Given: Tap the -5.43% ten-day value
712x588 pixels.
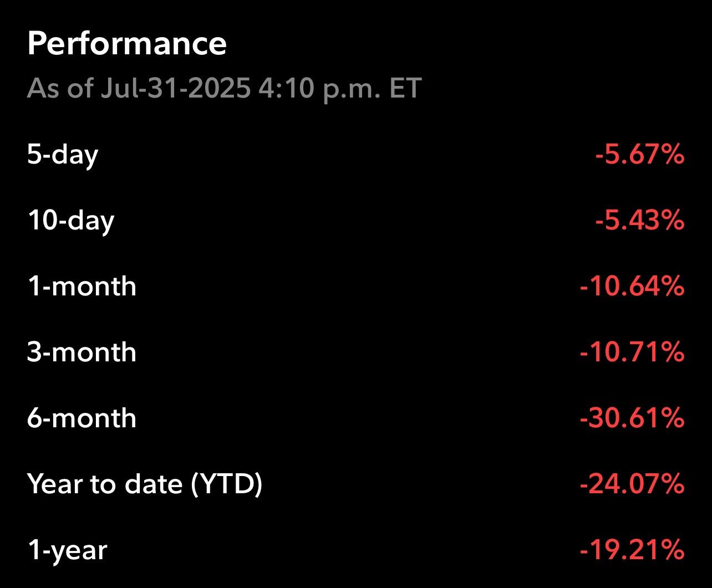Looking at the screenshot, I should click(640, 221).
